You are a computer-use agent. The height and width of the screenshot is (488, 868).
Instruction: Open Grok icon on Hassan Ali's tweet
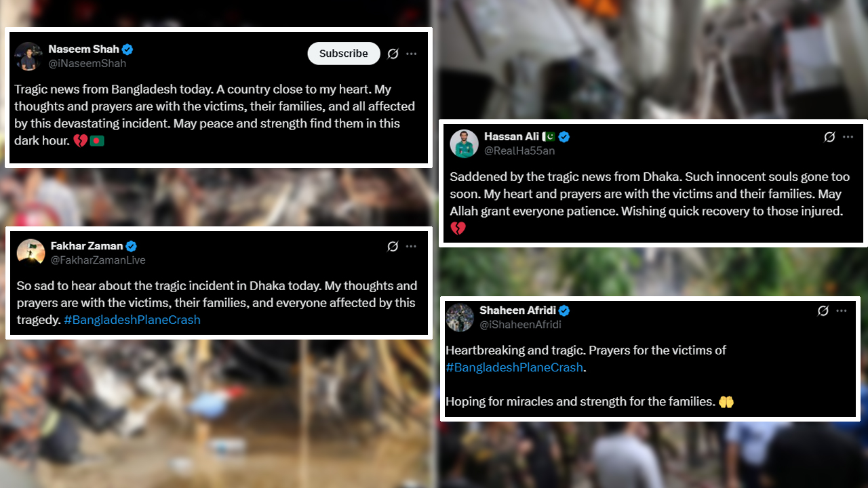click(829, 137)
